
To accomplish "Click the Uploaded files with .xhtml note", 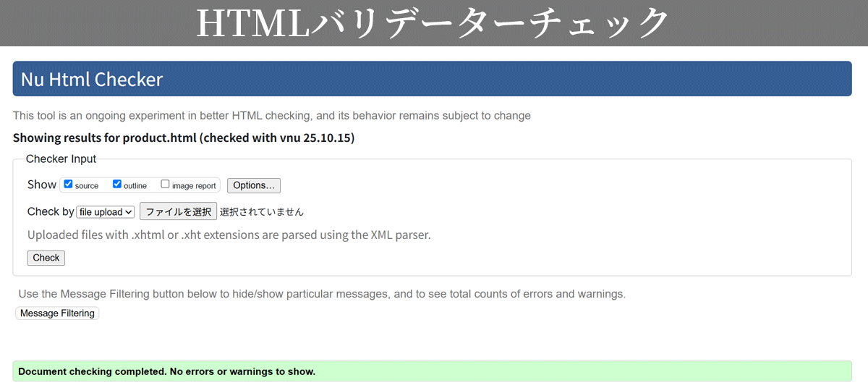I will [x=229, y=235].
